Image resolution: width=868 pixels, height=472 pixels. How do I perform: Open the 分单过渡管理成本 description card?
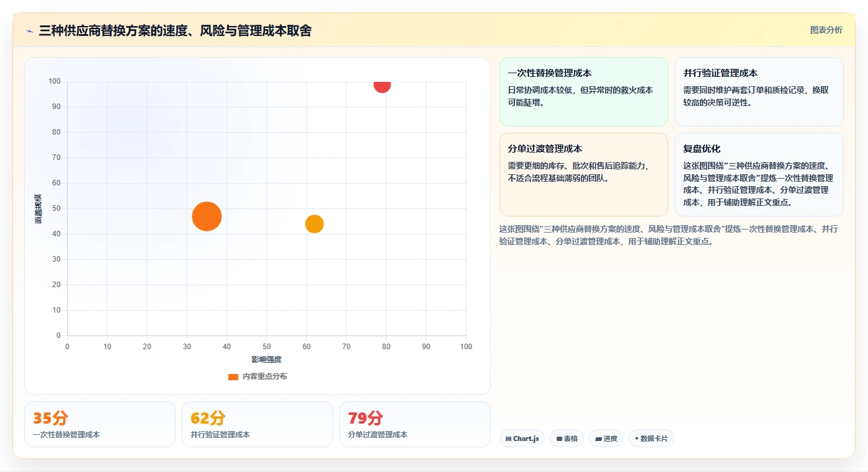click(583, 174)
